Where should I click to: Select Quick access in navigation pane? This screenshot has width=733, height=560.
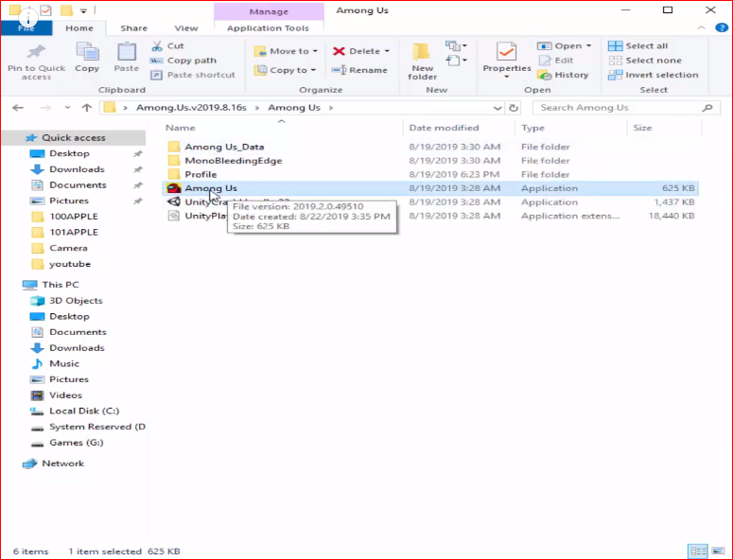74,137
